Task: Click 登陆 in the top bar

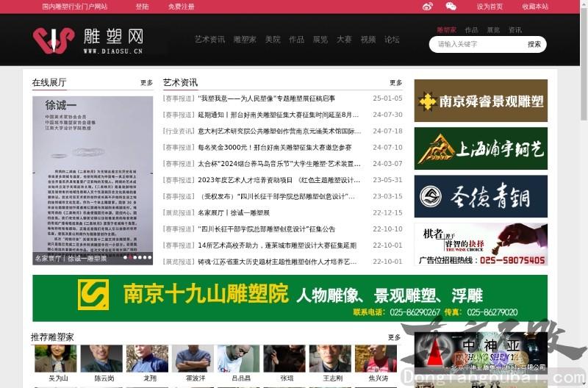Action: coord(142,7)
